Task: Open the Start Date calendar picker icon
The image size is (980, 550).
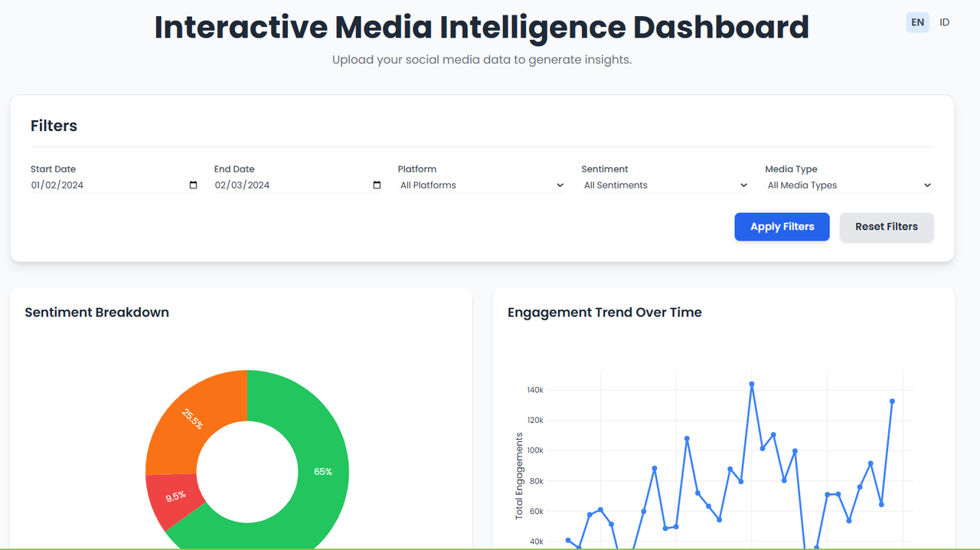Action: coord(193,185)
